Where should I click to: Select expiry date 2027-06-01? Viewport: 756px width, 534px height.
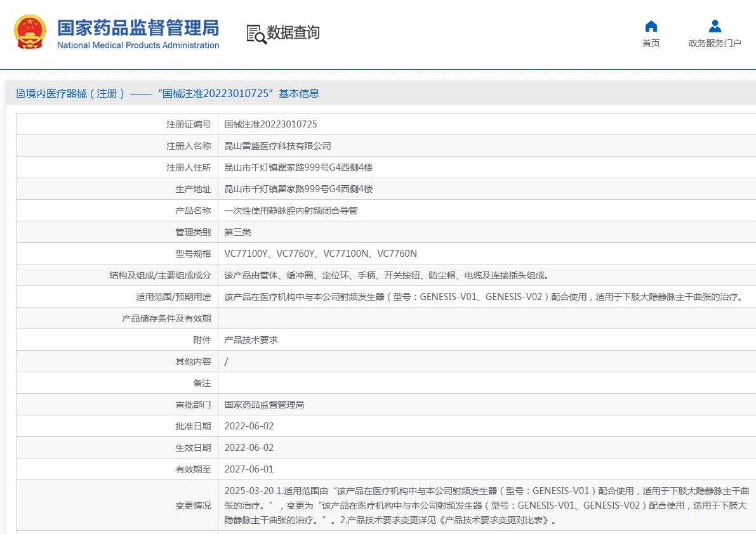(249, 469)
